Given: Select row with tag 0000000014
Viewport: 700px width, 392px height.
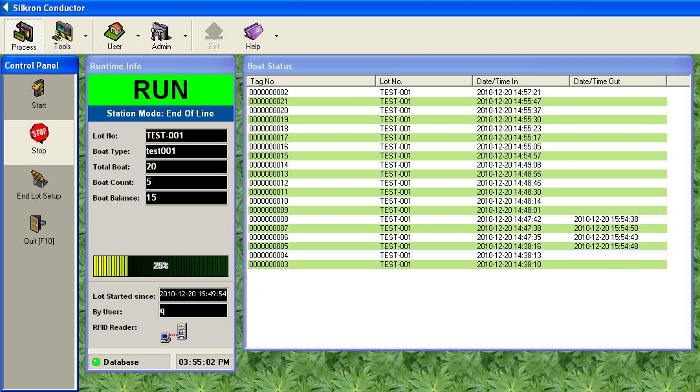Looking at the screenshot, I should point(457,165).
